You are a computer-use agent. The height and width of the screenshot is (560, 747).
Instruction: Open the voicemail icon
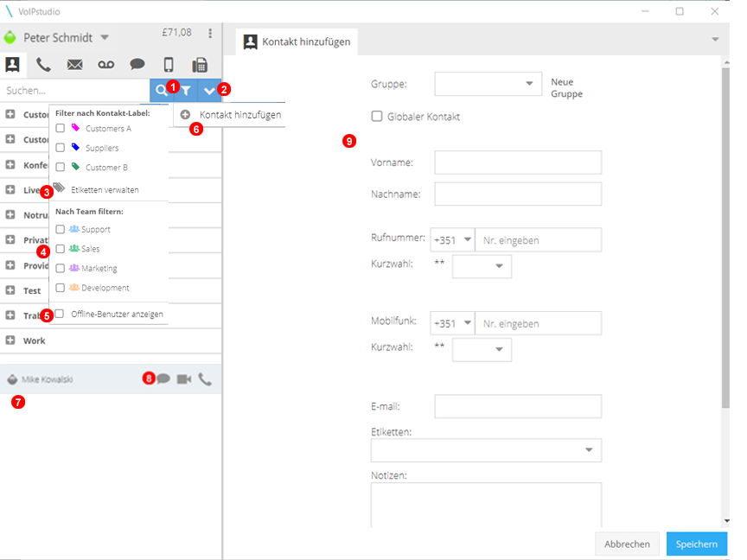click(105, 64)
